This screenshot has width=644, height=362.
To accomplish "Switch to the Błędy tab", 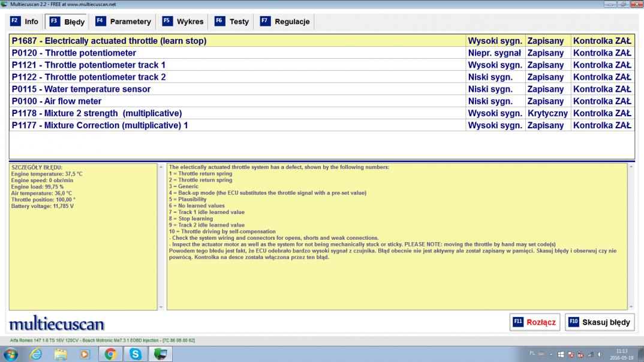I will 67,22.
